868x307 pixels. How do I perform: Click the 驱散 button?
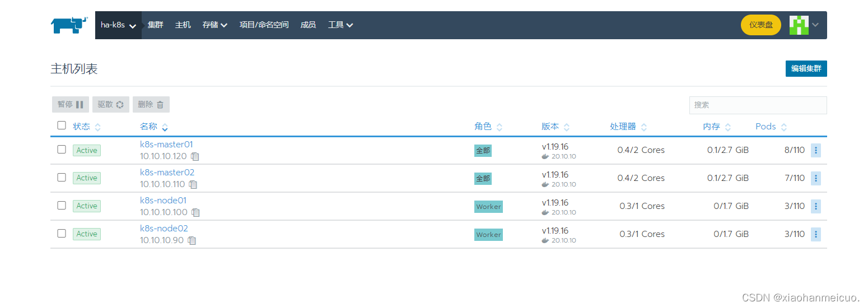pyautogui.click(x=111, y=104)
